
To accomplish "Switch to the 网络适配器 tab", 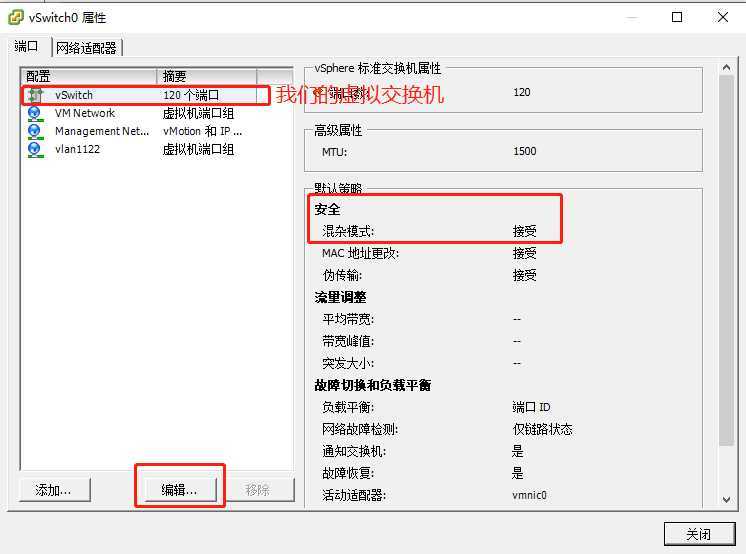I will pos(87,48).
